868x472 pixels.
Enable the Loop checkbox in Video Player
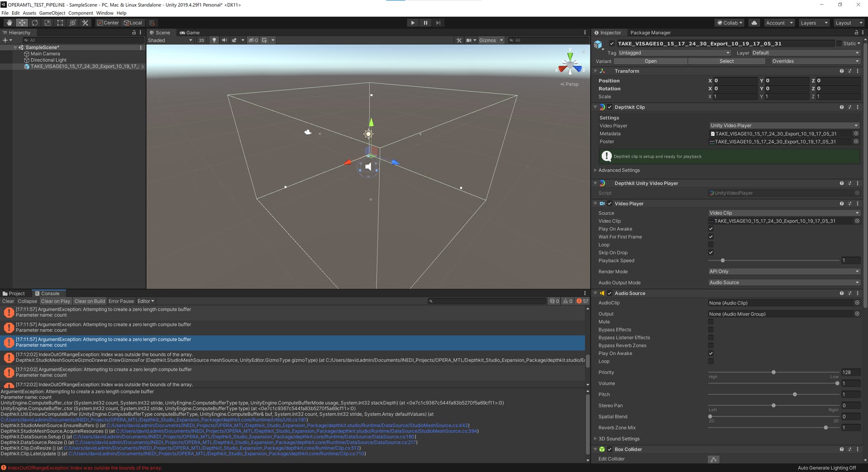pyautogui.click(x=711, y=245)
